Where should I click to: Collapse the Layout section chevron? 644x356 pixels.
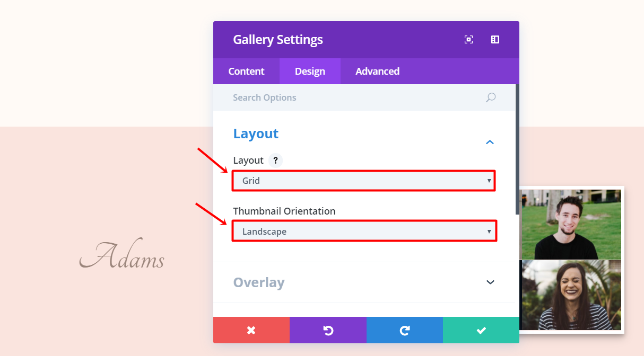click(x=490, y=142)
